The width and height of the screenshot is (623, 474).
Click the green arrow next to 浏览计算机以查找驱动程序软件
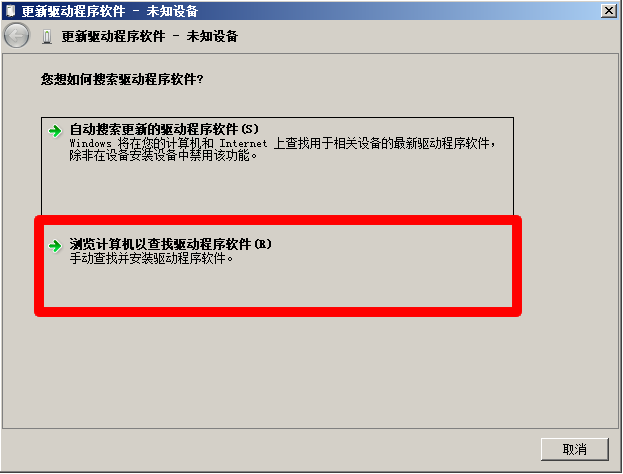pos(55,246)
